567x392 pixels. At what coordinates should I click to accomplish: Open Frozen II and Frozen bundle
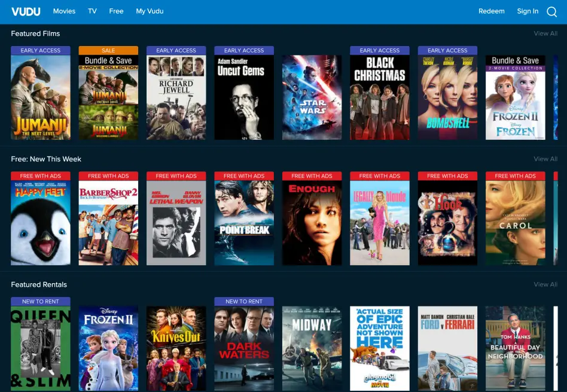tap(516, 97)
